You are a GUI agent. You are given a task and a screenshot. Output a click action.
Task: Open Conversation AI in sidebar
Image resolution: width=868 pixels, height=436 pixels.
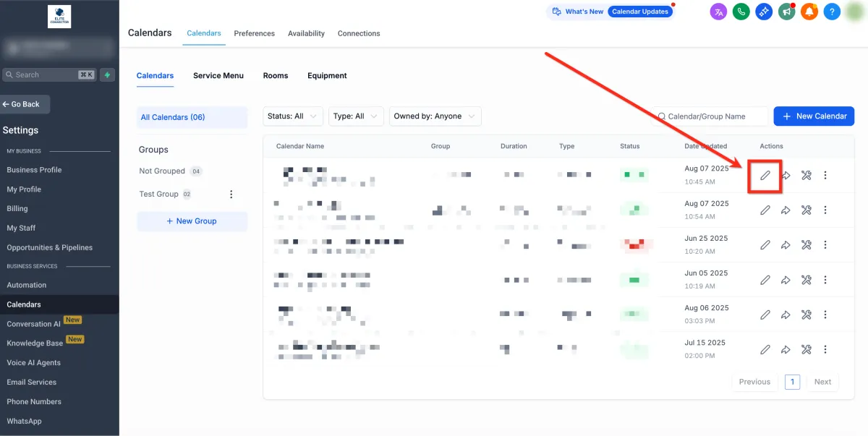[x=34, y=324]
